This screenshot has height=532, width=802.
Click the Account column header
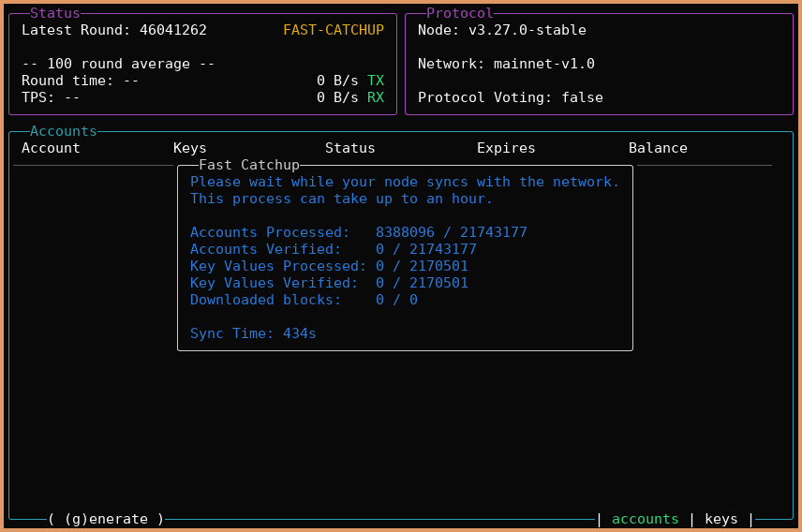51,148
